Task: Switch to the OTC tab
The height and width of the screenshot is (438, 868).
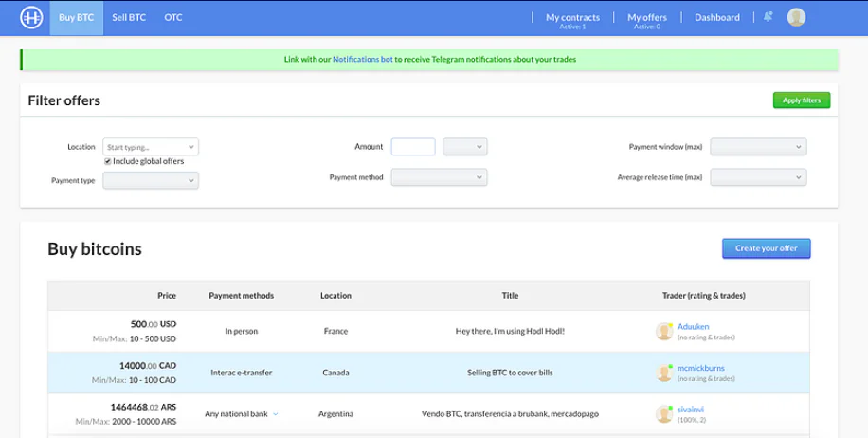Action: [x=173, y=17]
